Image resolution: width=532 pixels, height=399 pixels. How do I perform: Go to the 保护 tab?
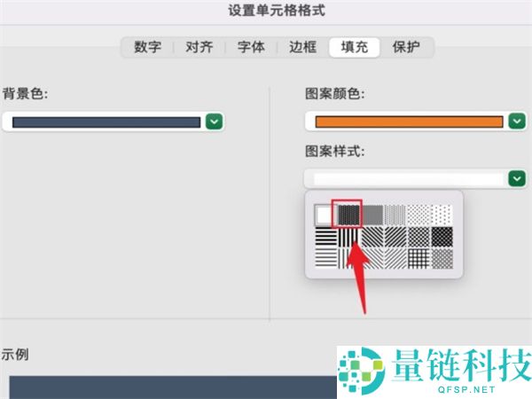click(x=406, y=47)
